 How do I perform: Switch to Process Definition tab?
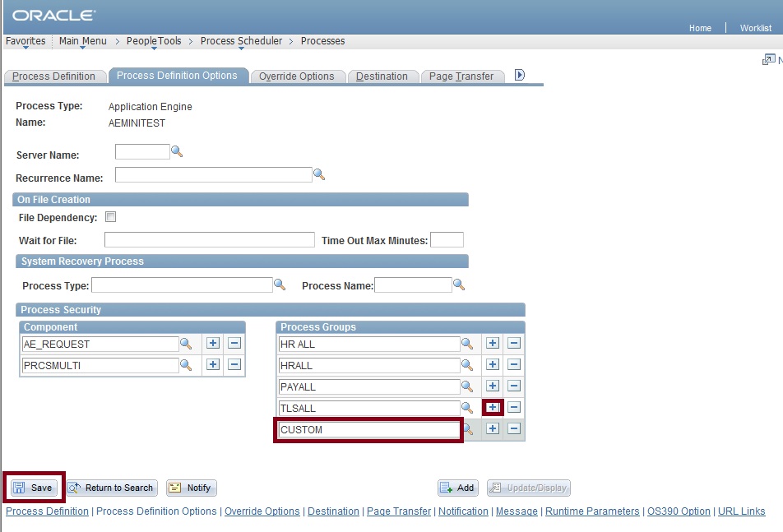pyautogui.click(x=54, y=76)
